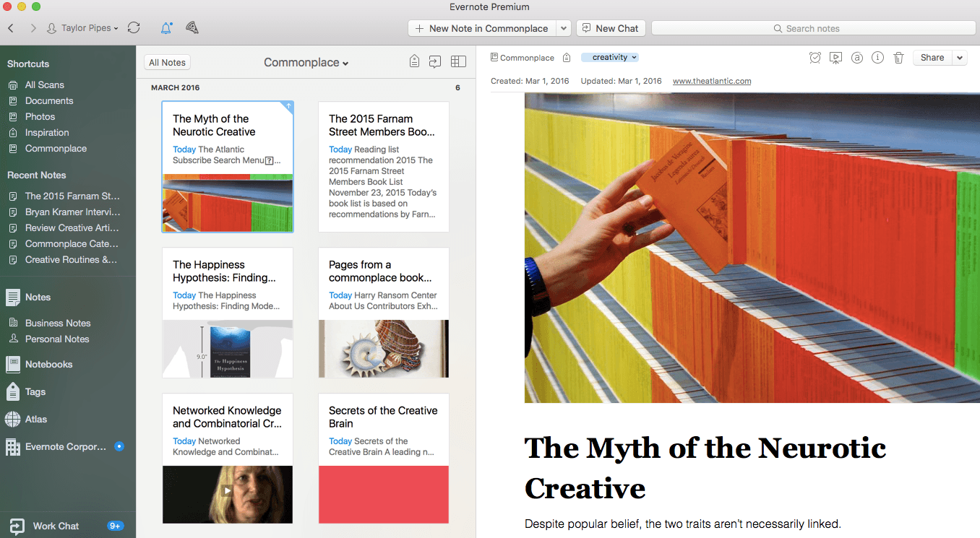The width and height of the screenshot is (980, 538).
Task: Open the Commonplace notebook title dropdown
Action: tap(306, 63)
